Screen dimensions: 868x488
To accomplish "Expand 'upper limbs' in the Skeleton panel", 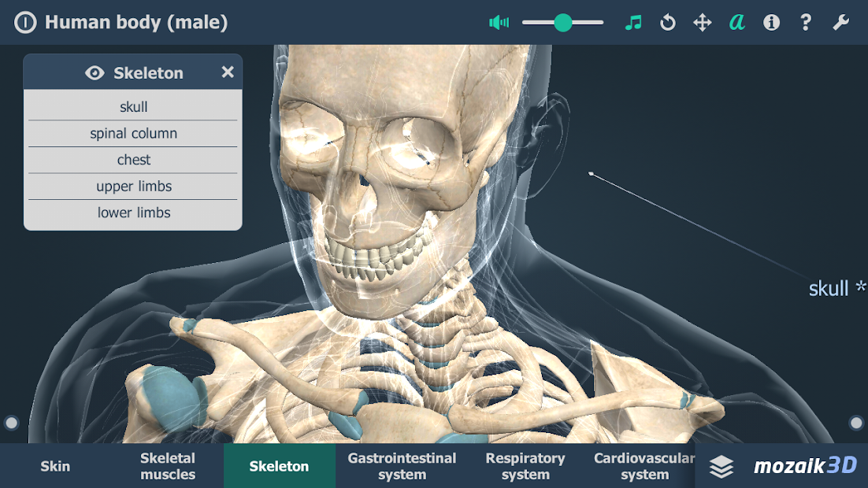I will pos(132,187).
